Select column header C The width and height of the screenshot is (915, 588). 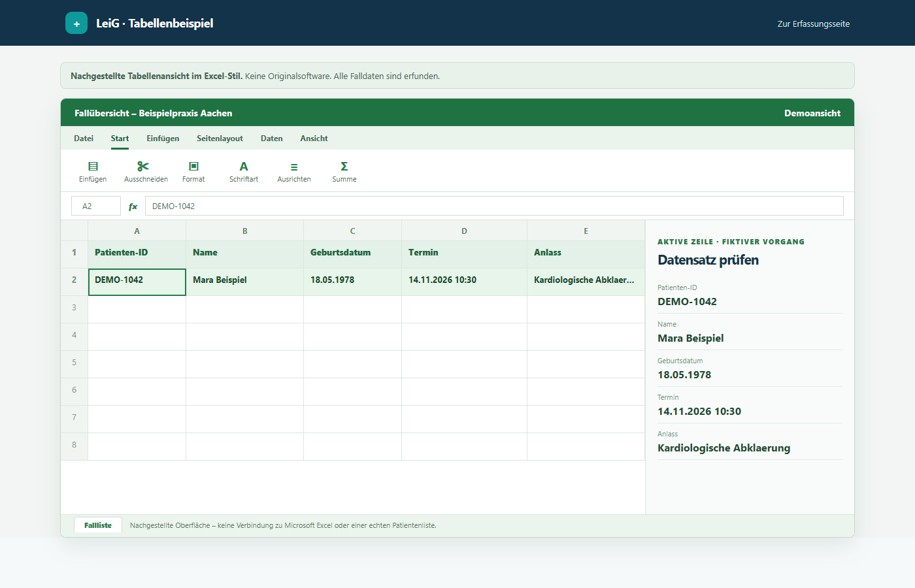352,231
